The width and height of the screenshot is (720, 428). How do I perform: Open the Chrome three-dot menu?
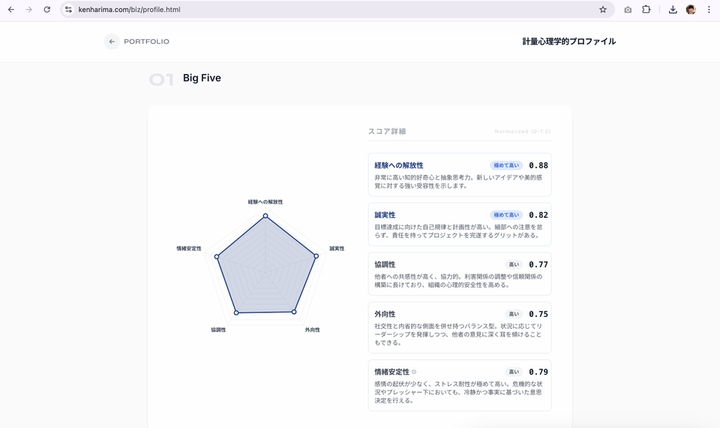[x=709, y=9]
